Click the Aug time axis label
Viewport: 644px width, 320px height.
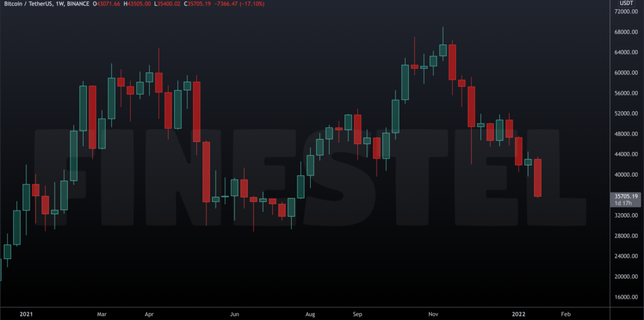click(311, 314)
